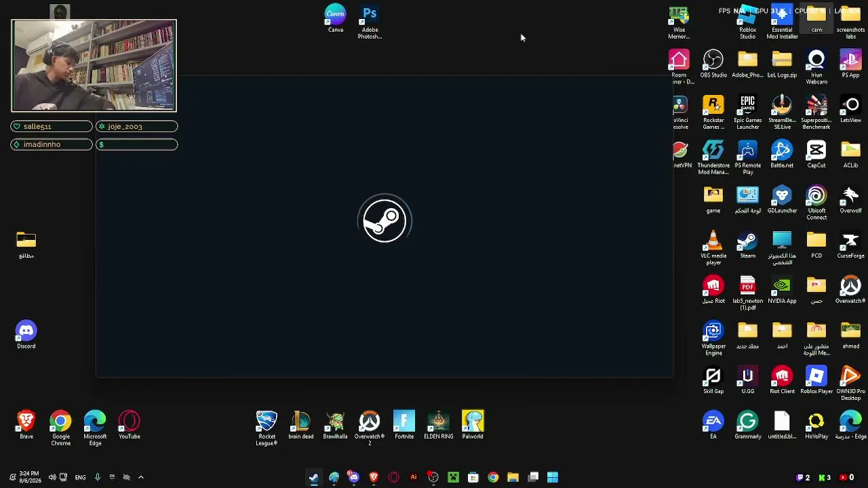Open the Iriun Webcam shortcut
Image resolution: width=868 pixels, height=488 pixels.
816,68
